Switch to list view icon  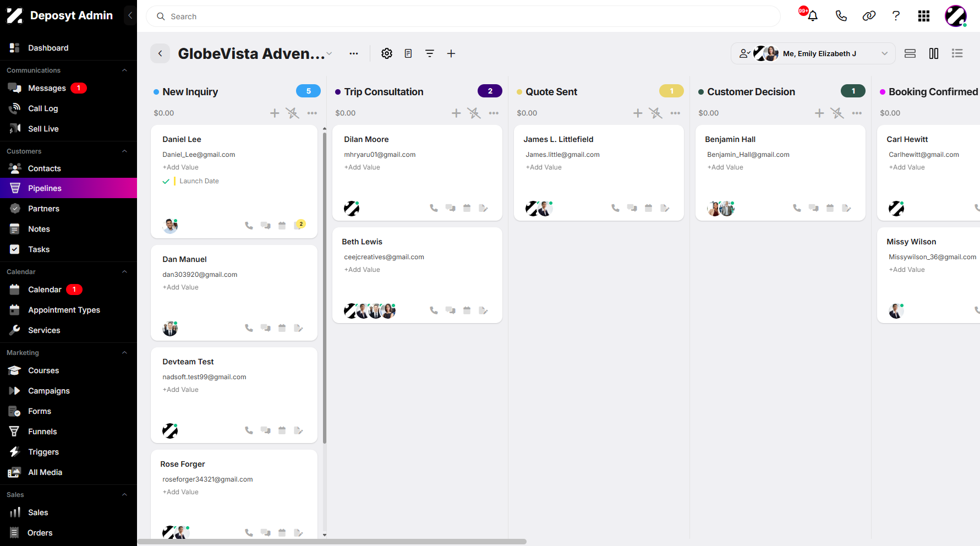click(x=957, y=53)
